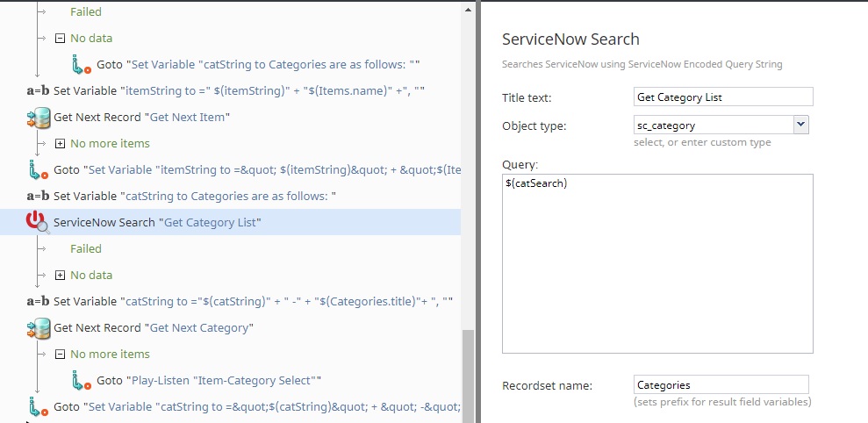Image resolution: width=868 pixels, height=423 pixels.
Task: Click the Goto icon of itemString &quot; step
Action: pyautogui.click(x=38, y=170)
